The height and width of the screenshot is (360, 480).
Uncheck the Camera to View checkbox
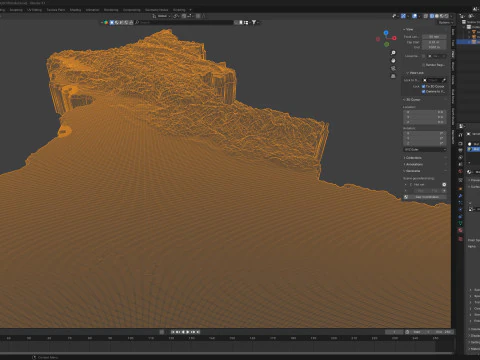point(424,91)
